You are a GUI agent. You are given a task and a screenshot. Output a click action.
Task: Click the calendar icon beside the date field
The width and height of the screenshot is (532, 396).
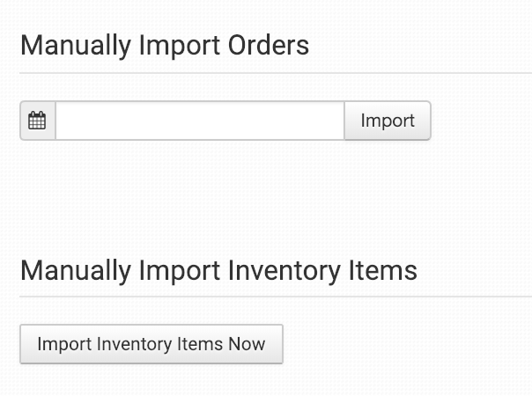37,121
